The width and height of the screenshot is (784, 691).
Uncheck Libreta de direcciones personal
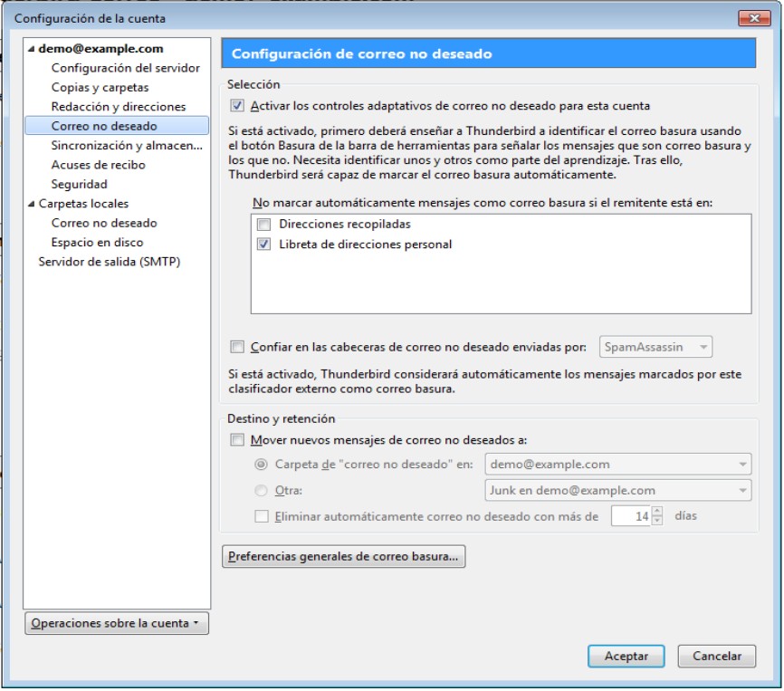coord(264,245)
